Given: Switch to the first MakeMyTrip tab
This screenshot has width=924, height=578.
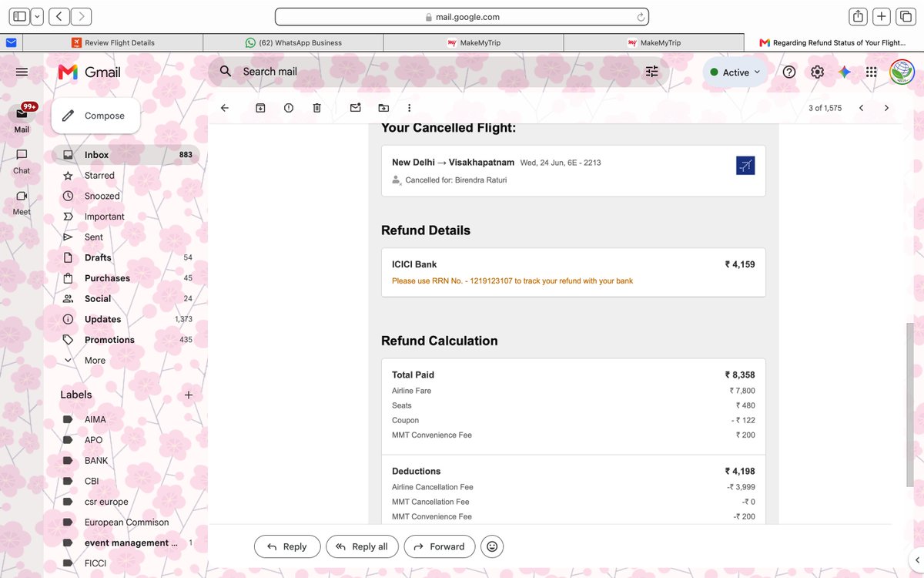Looking at the screenshot, I should (474, 42).
